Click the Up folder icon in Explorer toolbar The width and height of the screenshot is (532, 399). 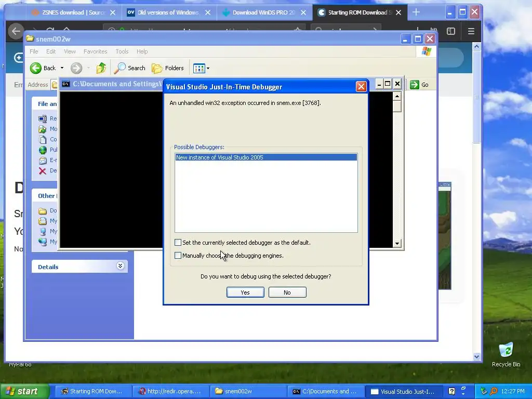[x=101, y=68]
